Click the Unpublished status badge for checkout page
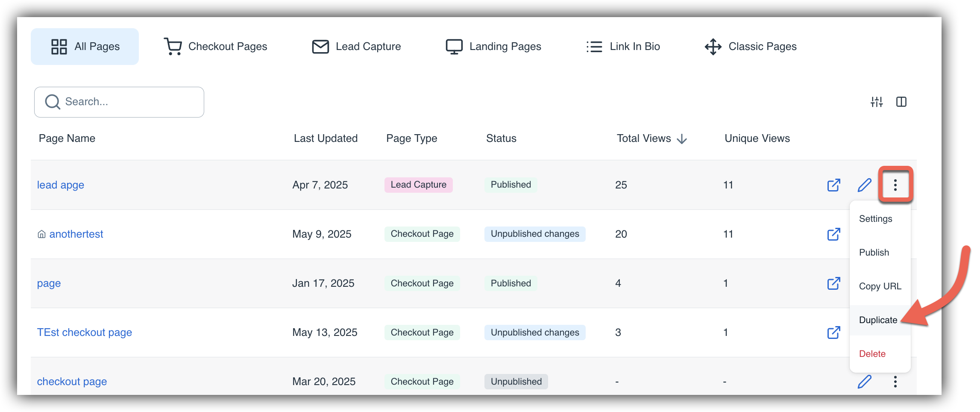This screenshot has height=412, width=980. (516, 382)
